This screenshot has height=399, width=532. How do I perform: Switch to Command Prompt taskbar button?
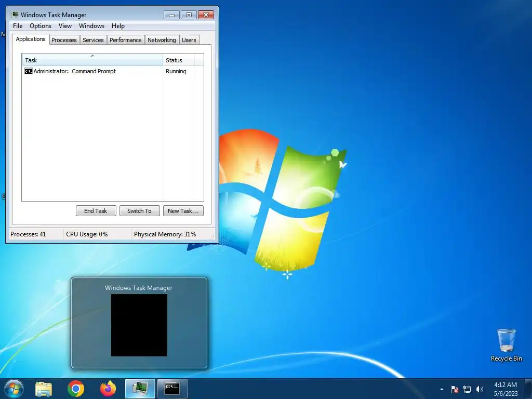(x=172, y=389)
